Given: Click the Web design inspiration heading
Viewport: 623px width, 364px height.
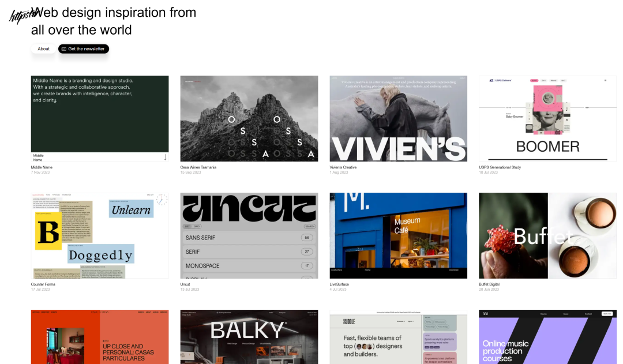Looking at the screenshot, I should pyautogui.click(x=114, y=21).
